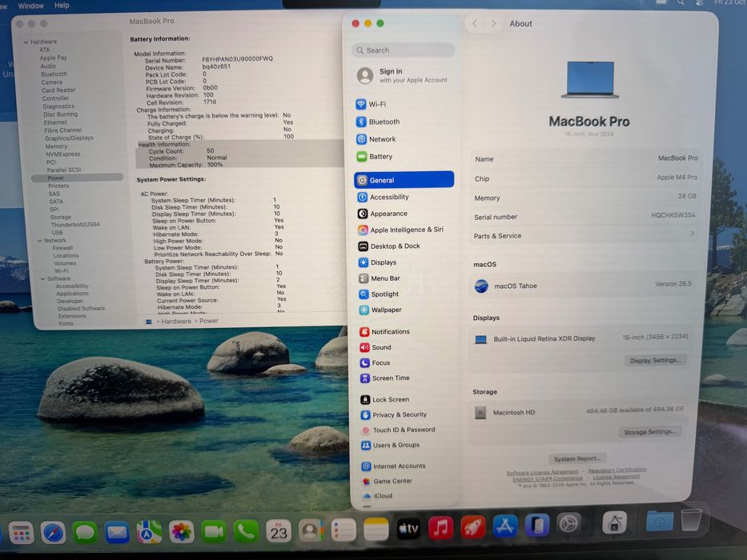Screen dimensions: 747x560
Task: Open Lock Screen settings
Action: coord(385,399)
